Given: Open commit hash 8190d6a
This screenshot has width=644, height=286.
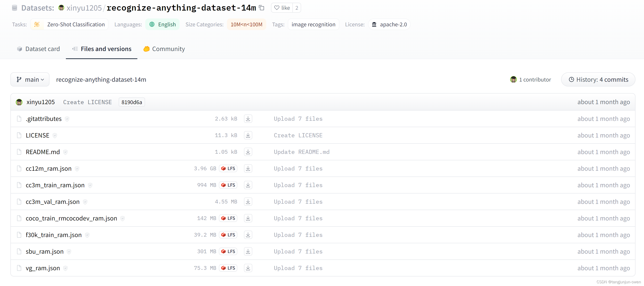Looking at the screenshot, I should click(x=132, y=102).
